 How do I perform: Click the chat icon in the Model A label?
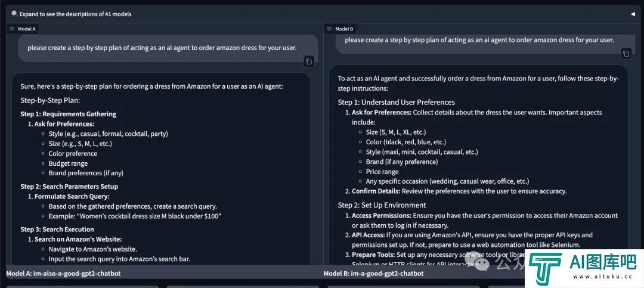coord(13,29)
